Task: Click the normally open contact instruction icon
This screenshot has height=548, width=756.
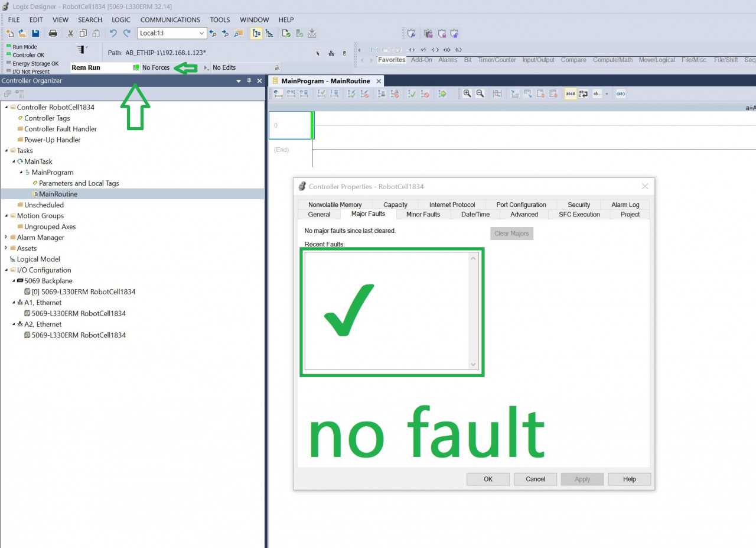Action: [x=412, y=50]
